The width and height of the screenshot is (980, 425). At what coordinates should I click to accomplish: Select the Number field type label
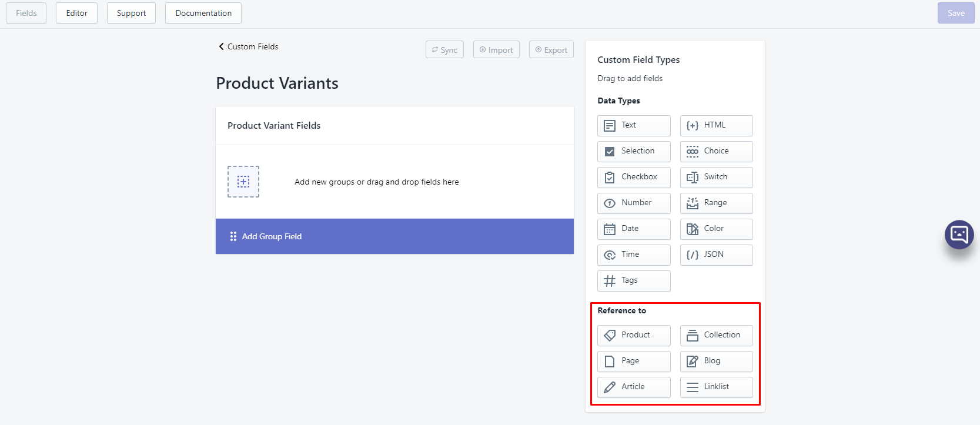636,203
